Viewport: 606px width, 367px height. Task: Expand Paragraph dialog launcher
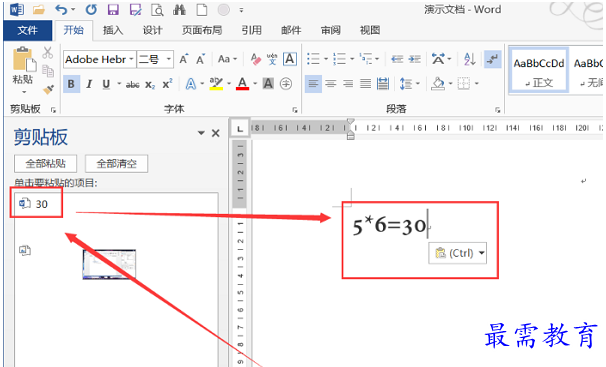point(497,110)
